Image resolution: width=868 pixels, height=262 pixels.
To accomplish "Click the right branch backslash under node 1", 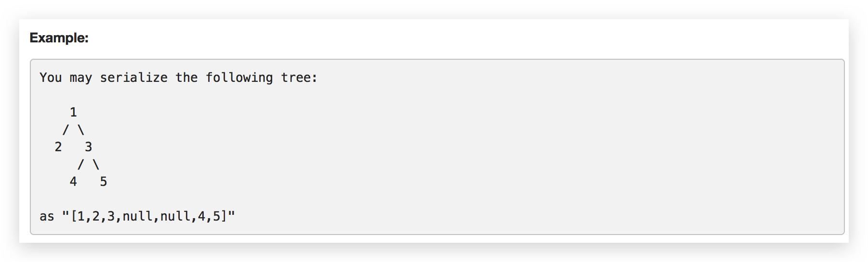I will 81,130.
